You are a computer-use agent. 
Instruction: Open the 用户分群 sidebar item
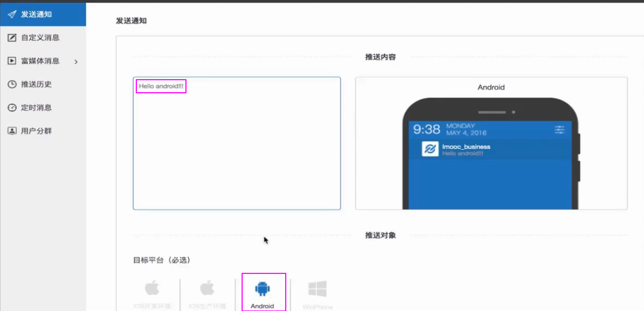(43, 131)
